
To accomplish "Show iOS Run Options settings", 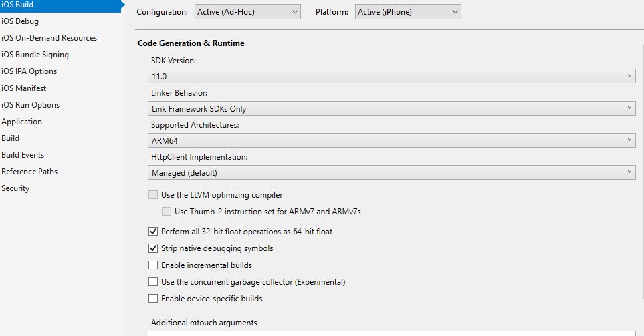I will click(x=30, y=105).
